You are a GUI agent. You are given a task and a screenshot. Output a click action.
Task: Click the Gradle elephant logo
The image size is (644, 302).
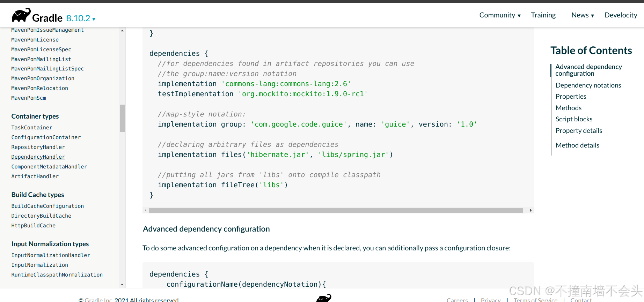pyautogui.click(x=21, y=15)
